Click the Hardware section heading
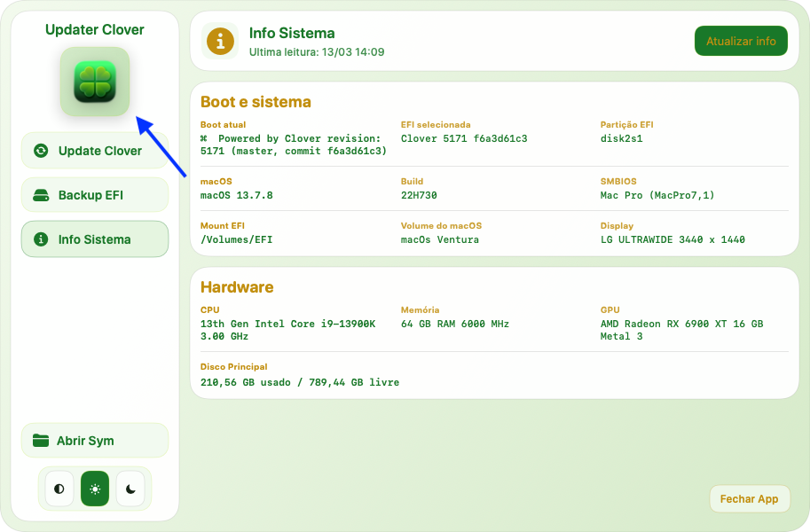The height and width of the screenshot is (532, 810). [x=237, y=287]
